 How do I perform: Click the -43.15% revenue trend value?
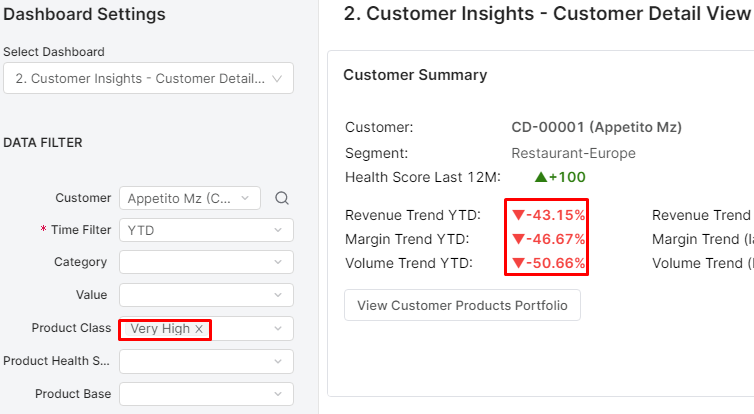[x=555, y=215]
